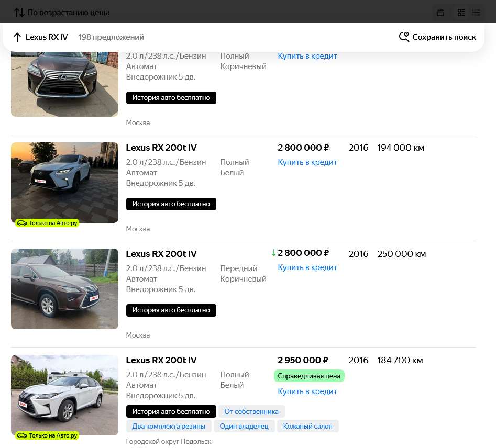
Task: Click price 2 950 000 ₽
Action: [x=303, y=360]
